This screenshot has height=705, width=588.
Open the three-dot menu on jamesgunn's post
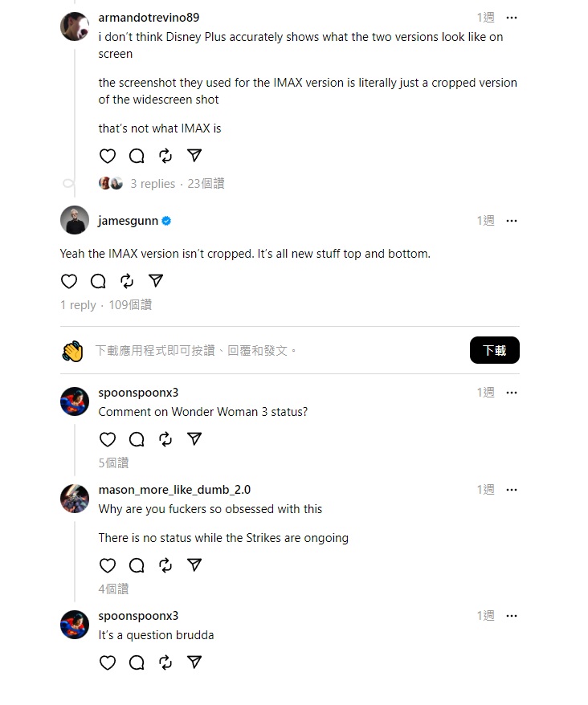[x=512, y=221]
